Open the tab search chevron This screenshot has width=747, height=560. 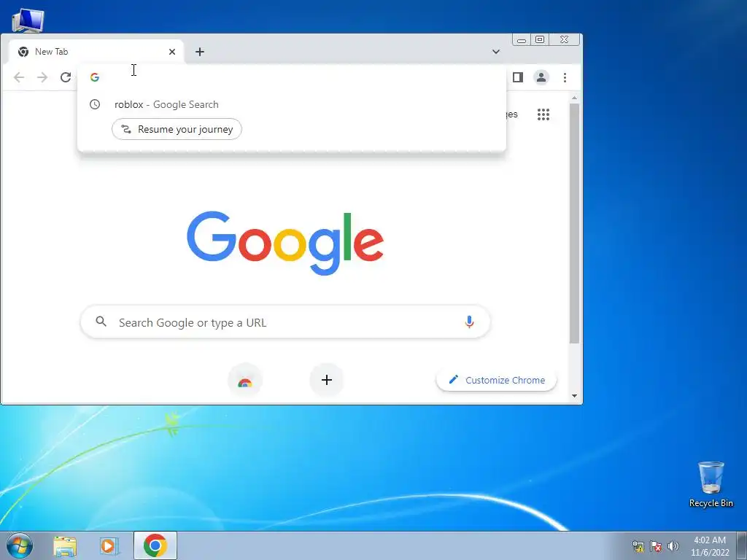(496, 52)
